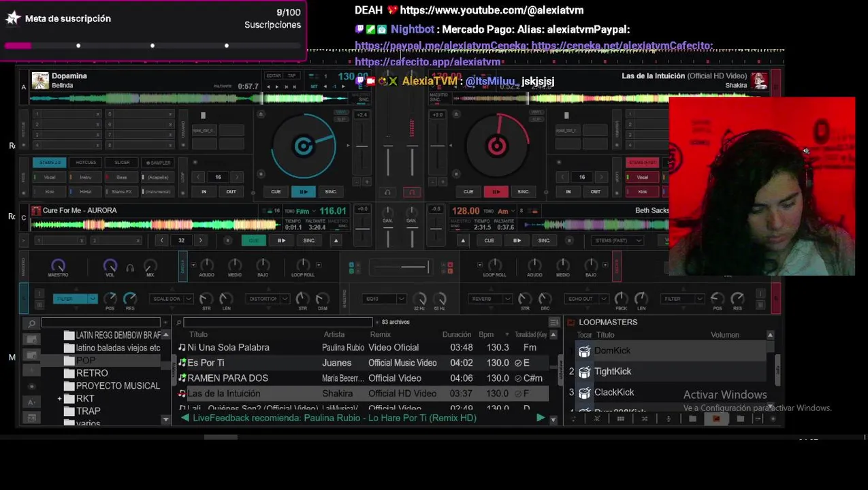Select the song Es Por Ti
Screen dimensions: 868x490
coord(206,363)
